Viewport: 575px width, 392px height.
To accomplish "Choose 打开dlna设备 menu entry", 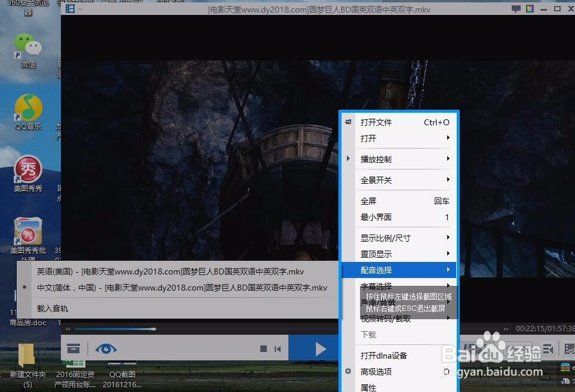I will pyautogui.click(x=399, y=356).
